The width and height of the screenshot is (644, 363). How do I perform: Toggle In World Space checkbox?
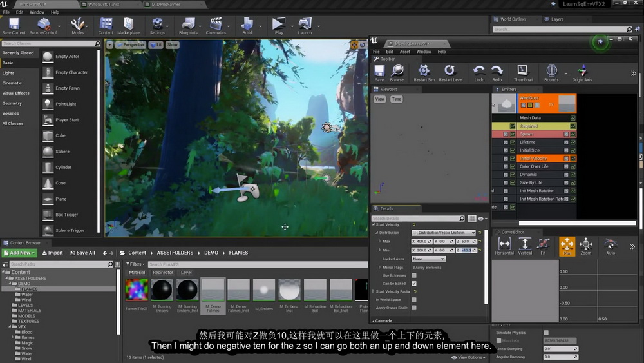pos(414,300)
